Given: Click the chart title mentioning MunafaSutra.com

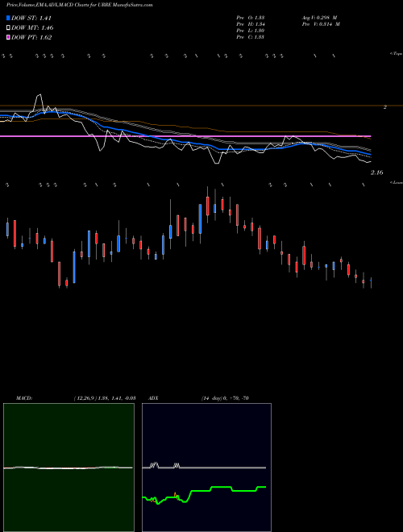Looking at the screenshot, I should [x=80, y=5].
